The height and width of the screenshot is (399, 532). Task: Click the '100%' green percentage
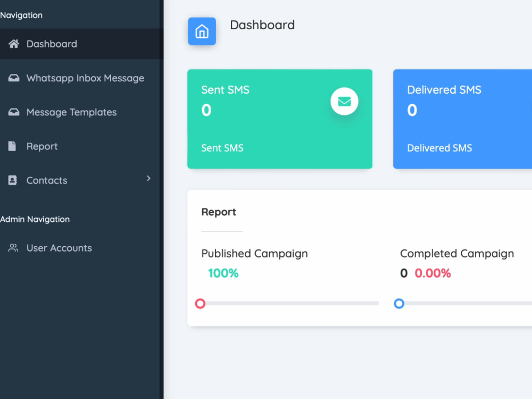click(223, 273)
